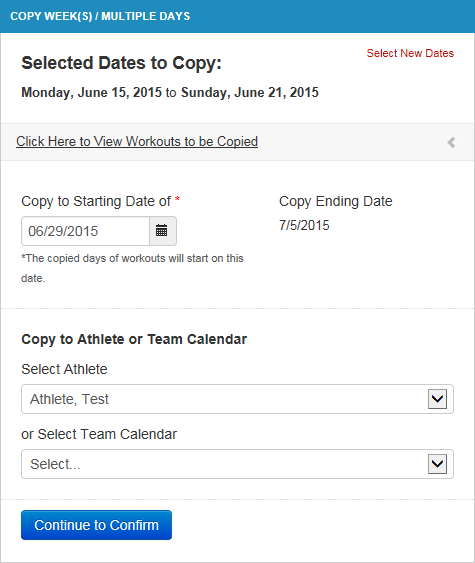
Task: Open the Select Athlete dropdown arrow
Action: (x=437, y=399)
